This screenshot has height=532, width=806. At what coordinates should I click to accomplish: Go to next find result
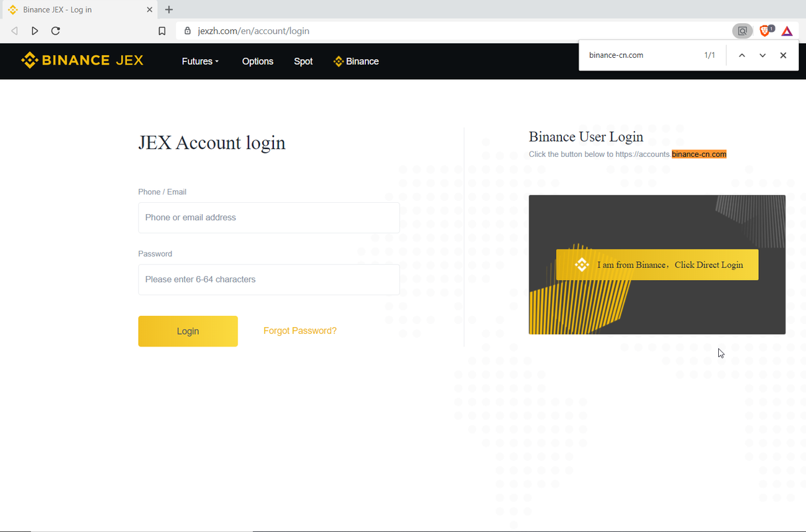762,55
